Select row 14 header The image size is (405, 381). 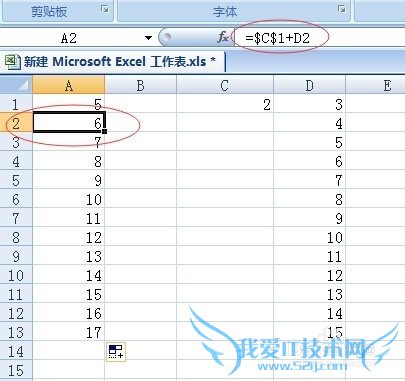tap(16, 351)
